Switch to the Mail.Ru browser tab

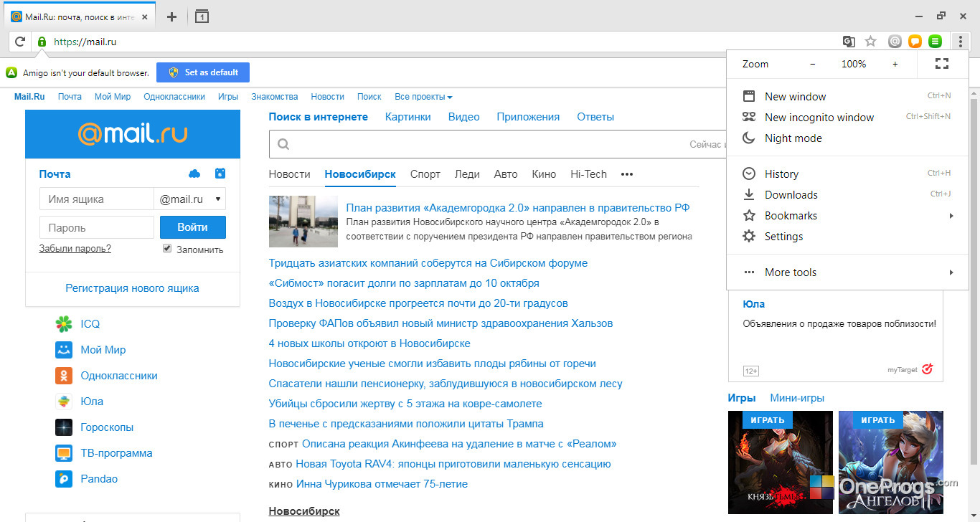[81, 16]
